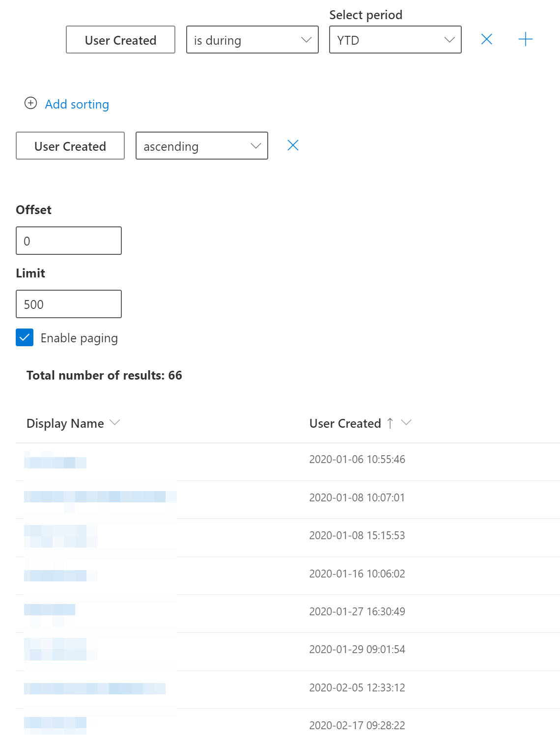Select the row created 2020-01-27 16:30:49

click(x=357, y=612)
